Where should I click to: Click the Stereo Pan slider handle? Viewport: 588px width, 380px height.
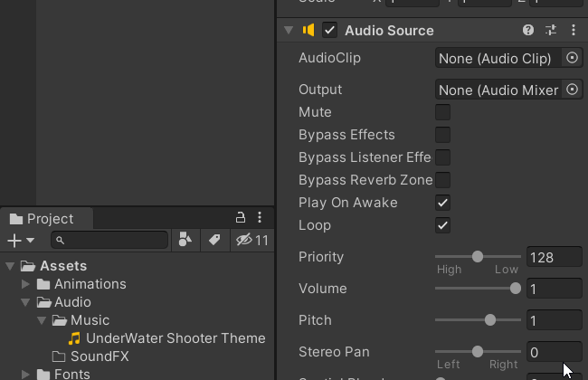click(478, 351)
